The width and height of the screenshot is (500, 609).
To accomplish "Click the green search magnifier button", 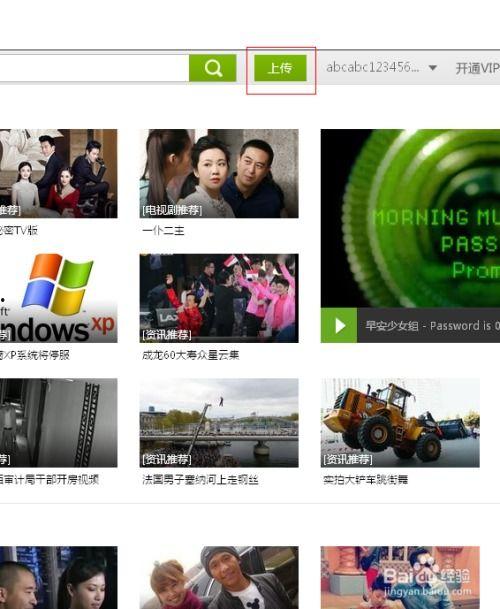I will tap(213, 68).
